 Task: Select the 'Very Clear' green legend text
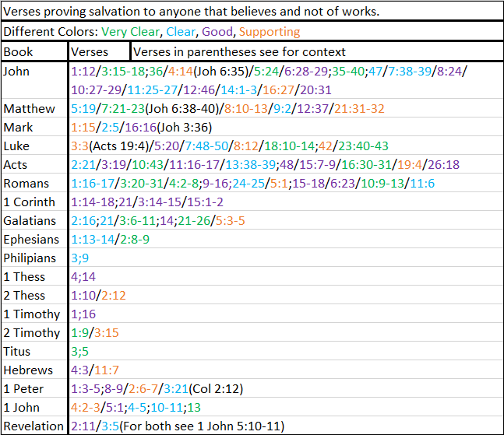pos(131,32)
